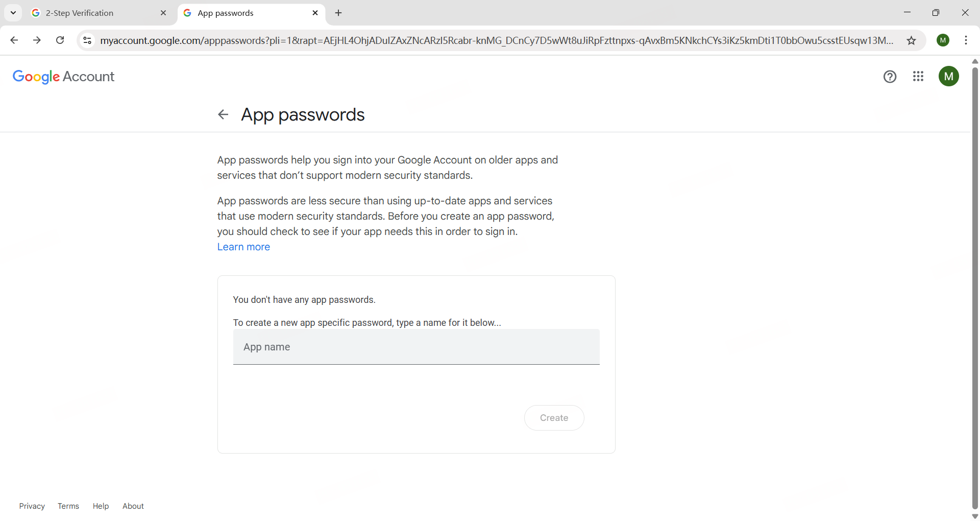980x521 pixels.
Task: Reload the page using refresh icon
Action: [60, 40]
